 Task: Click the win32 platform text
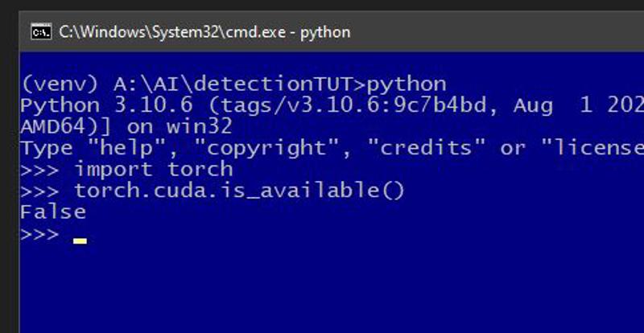pos(199,127)
